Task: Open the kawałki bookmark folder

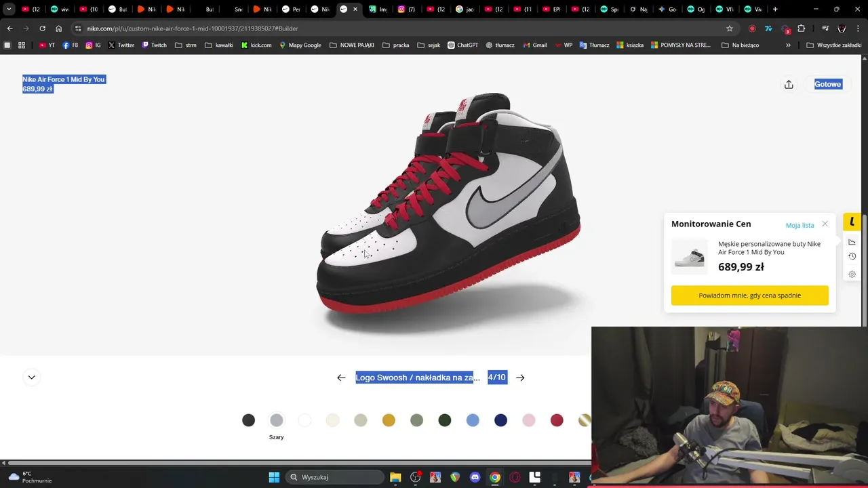Action: pos(218,45)
